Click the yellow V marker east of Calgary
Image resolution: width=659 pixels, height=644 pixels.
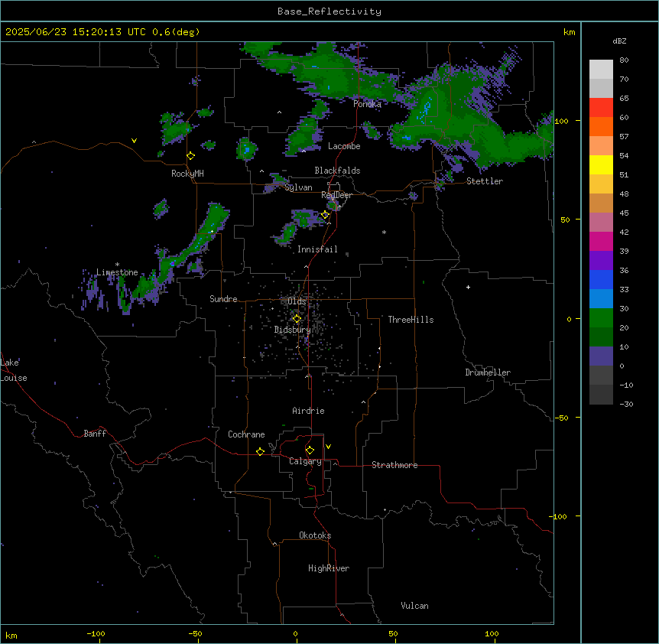[328, 447]
